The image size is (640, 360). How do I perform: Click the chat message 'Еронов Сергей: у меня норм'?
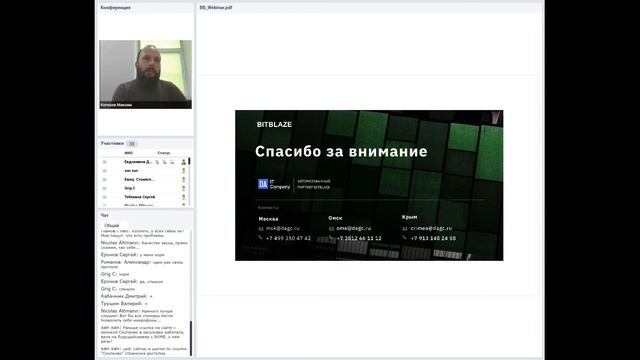133,255
